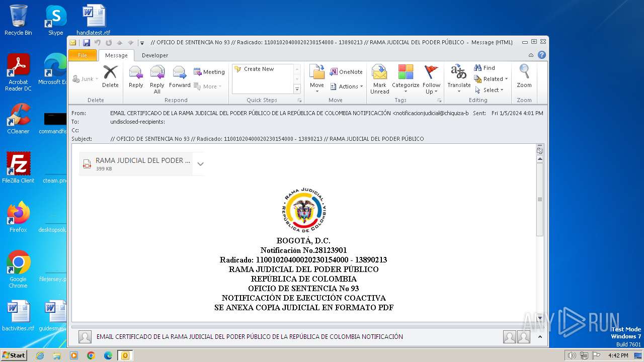
Task: Switch to the Developer tab
Action: pos(155,55)
